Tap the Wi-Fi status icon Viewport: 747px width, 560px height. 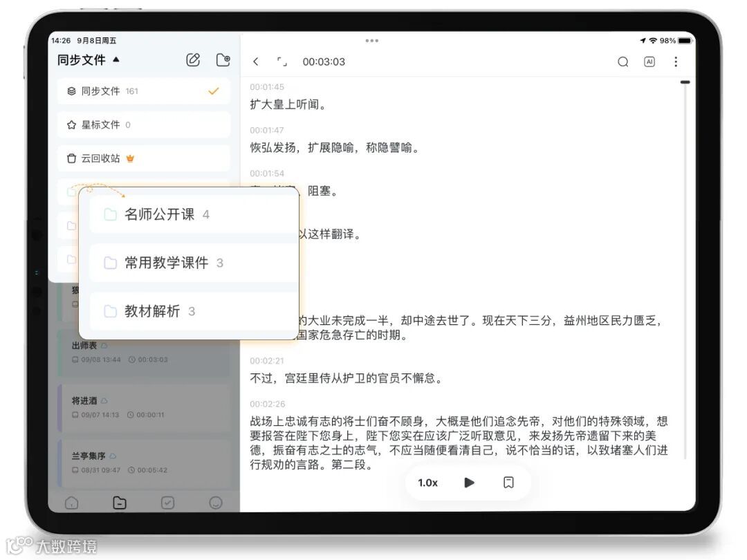click(x=653, y=41)
